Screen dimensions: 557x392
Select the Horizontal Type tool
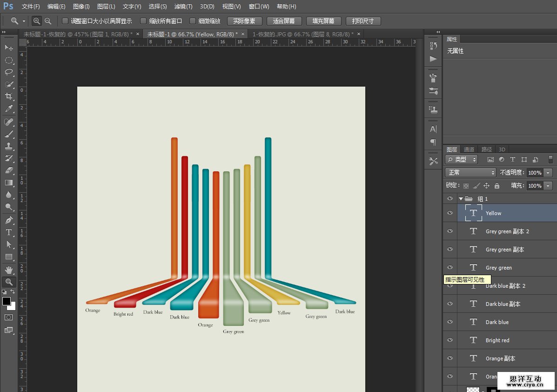(9, 232)
